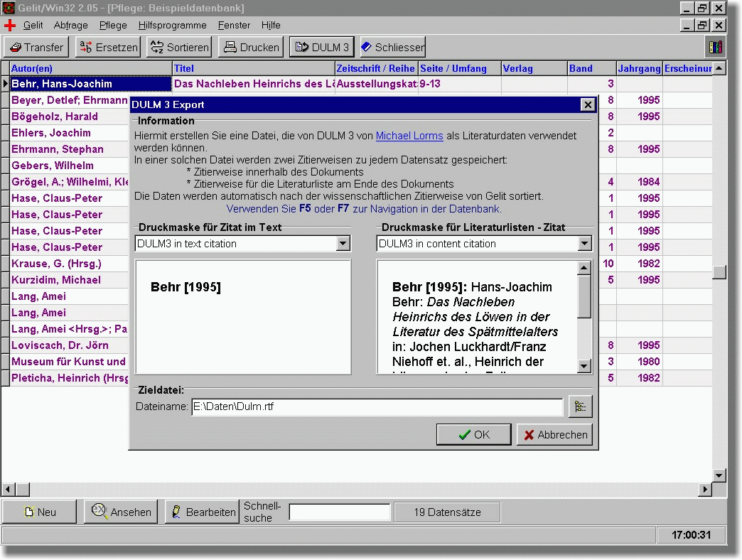The image size is (742, 560).
Task: Open the Fenster menu
Action: 234,26
